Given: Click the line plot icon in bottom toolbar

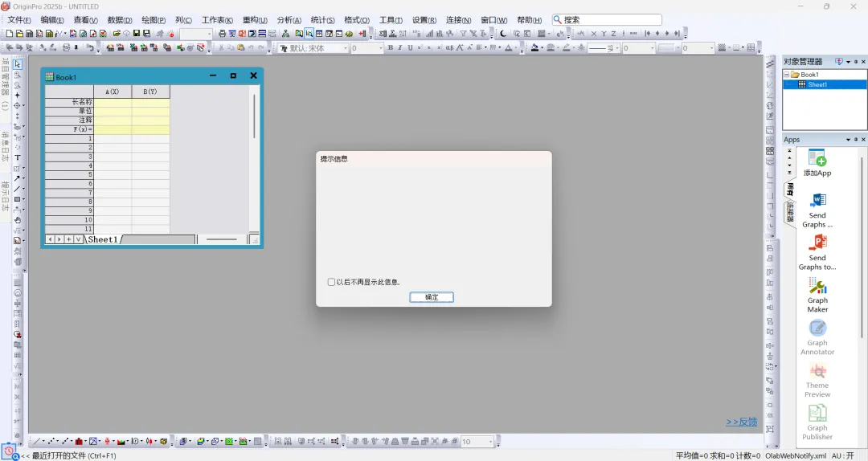Looking at the screenshot, I should pyautogui.click(x=36, y=441).
